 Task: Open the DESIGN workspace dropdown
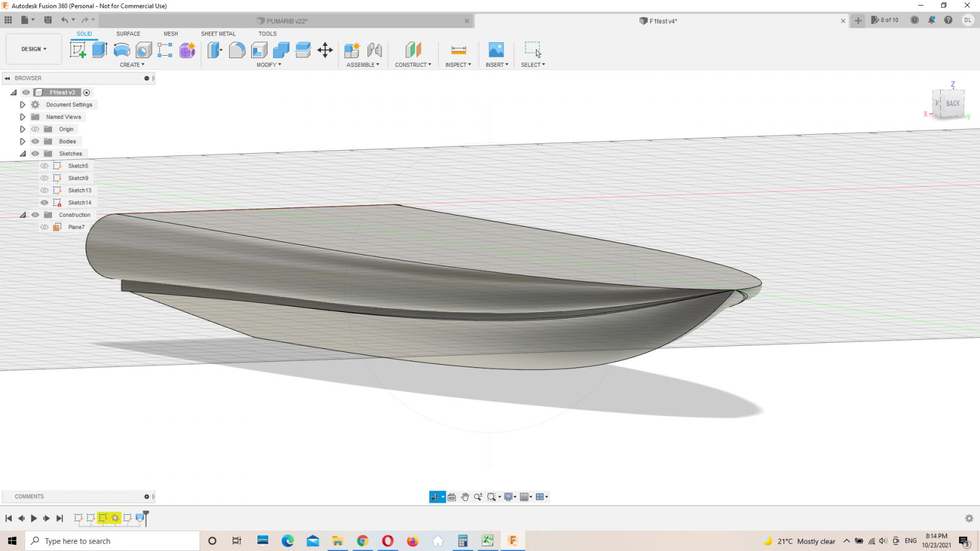(x=34, y=49)
